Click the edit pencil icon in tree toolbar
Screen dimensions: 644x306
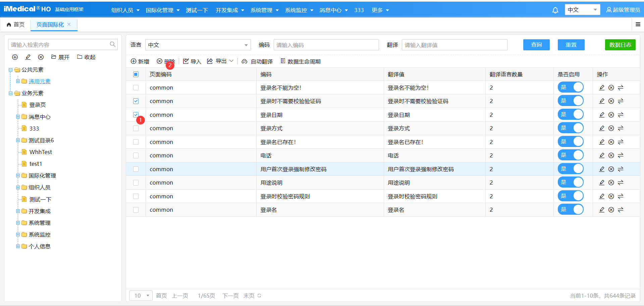point(28,57)
